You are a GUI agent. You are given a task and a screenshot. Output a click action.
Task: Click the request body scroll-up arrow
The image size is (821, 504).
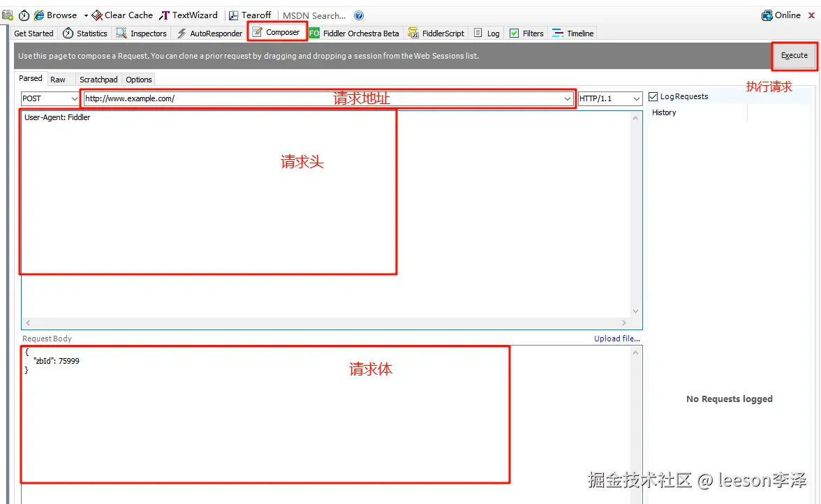[635, 353]
